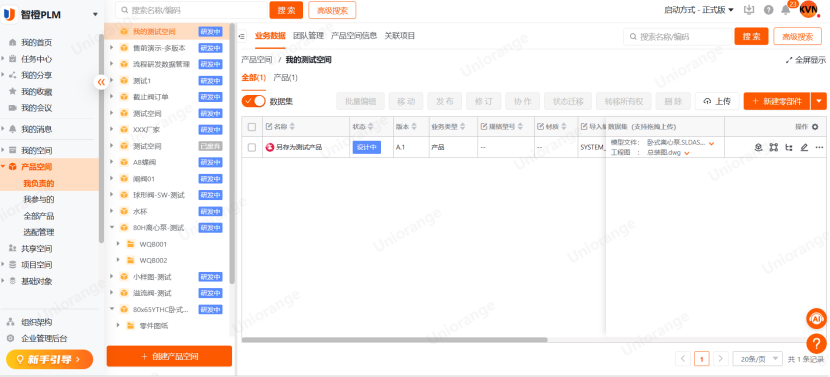830x377 pixels.
Task: Open the floating AI assistant button
Action: tap(816, 318)
